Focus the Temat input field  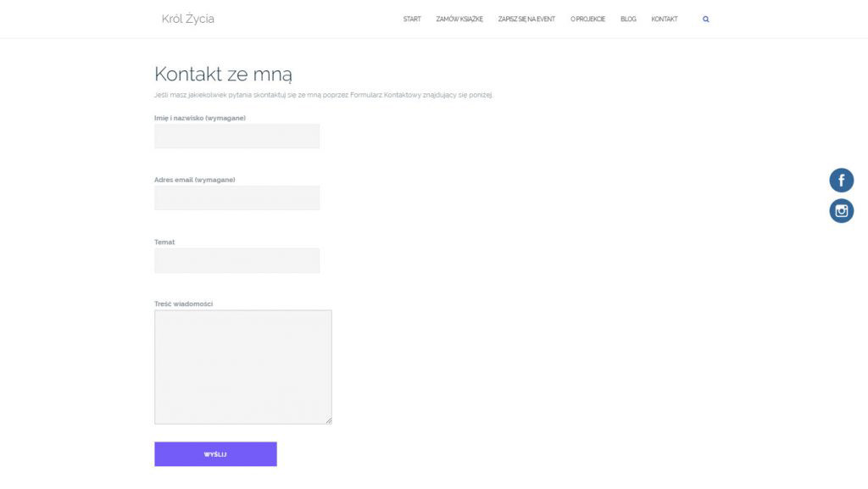[236, 260]
